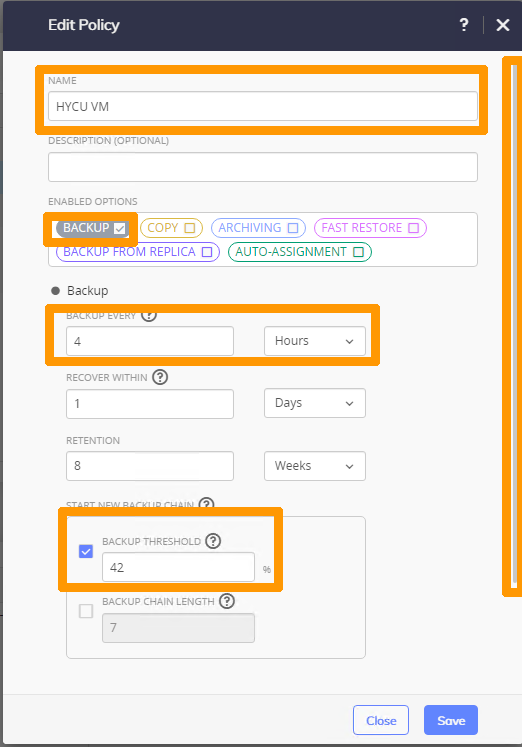Toggle the BACKUP option checkbox

120,228
